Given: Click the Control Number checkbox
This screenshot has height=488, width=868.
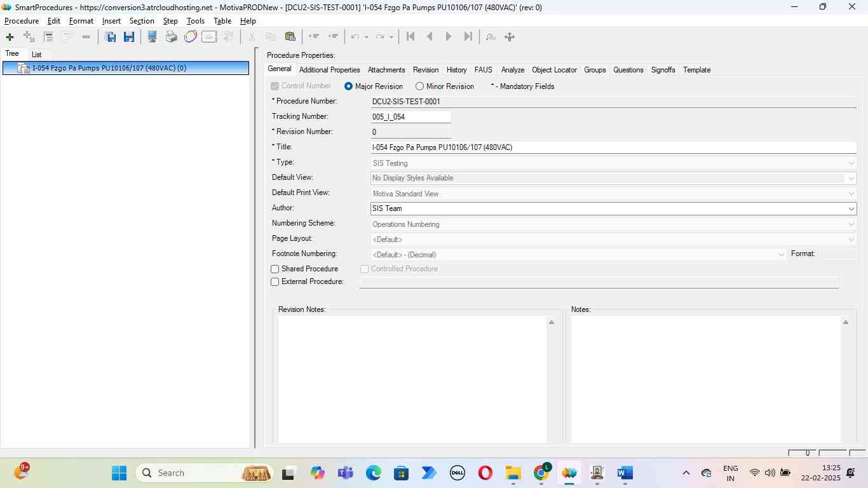Looking at the screenshot, I should [x=275, y=86].
